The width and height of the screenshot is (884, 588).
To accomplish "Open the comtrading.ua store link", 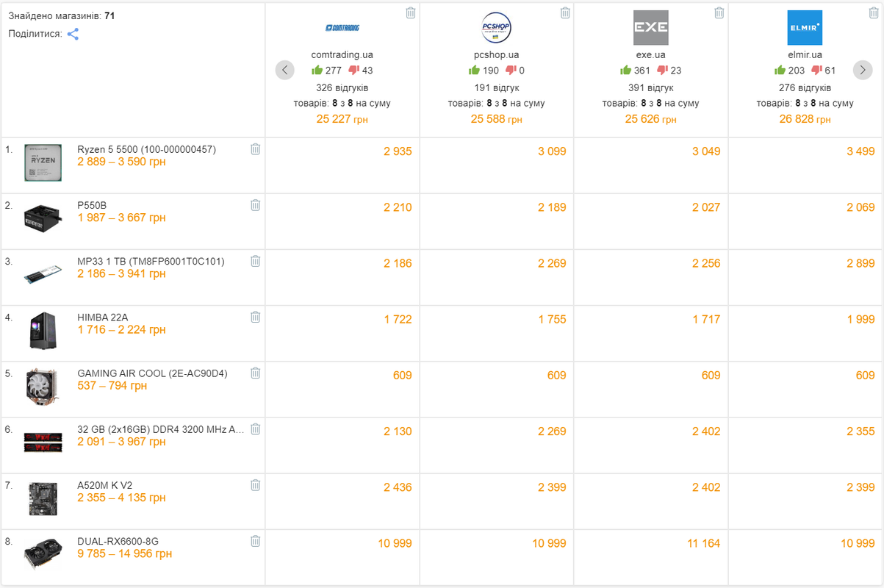I will coord(342,54).
